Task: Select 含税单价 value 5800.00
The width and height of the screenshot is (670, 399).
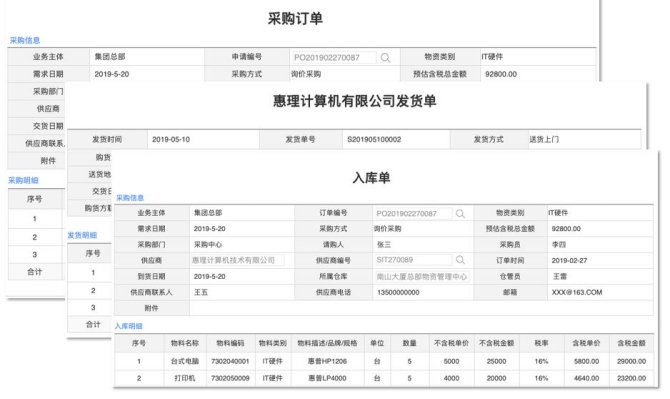Action: pyautogui.click(x=587, y=361)
